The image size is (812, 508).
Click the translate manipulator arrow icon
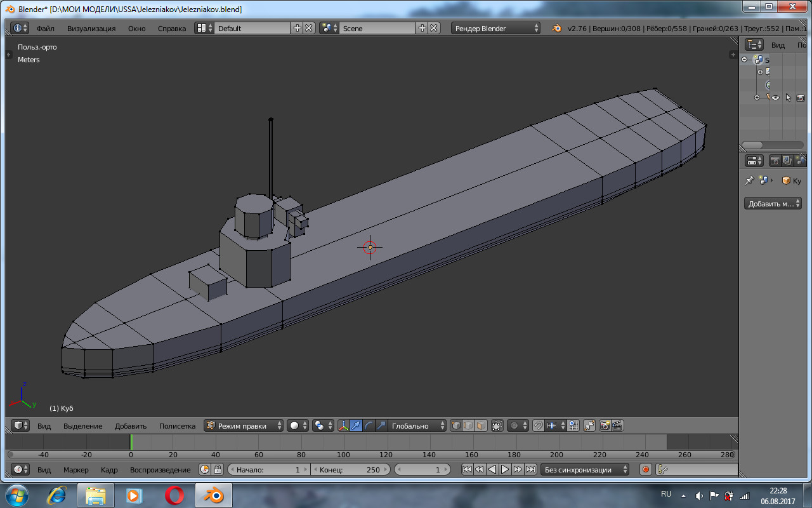tap(357, 425)
